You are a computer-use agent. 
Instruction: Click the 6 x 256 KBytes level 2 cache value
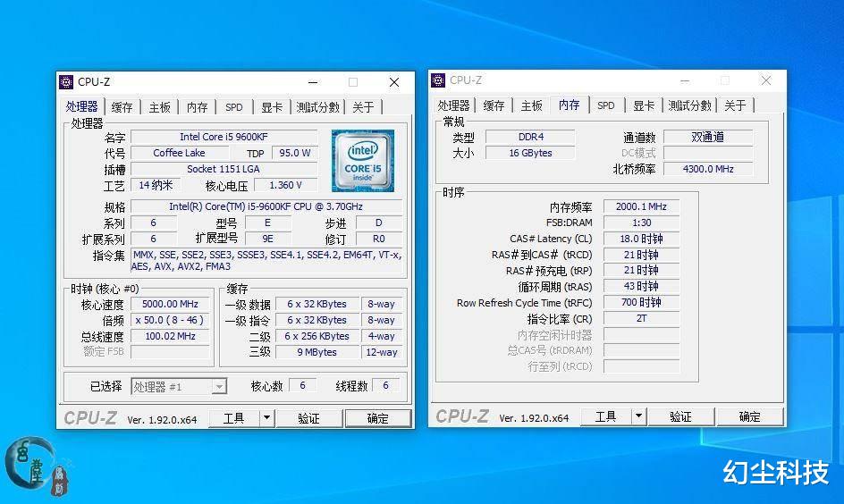317,336
